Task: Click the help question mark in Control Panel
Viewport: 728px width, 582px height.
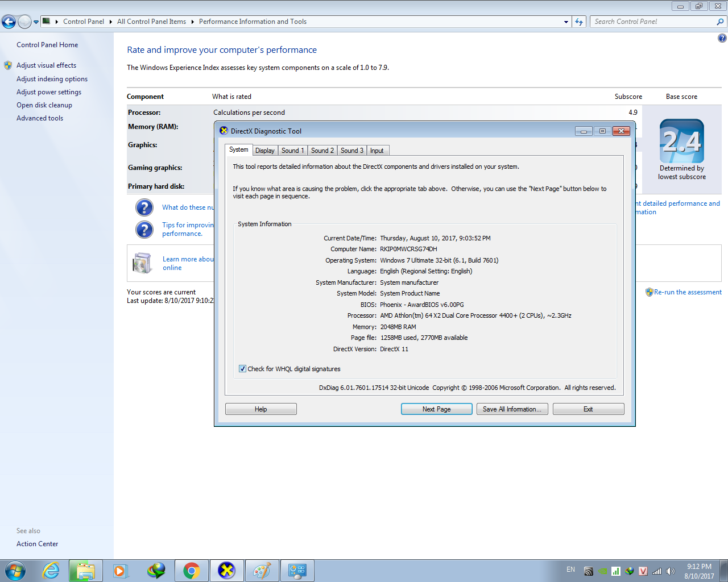Action: coord(722,38)
